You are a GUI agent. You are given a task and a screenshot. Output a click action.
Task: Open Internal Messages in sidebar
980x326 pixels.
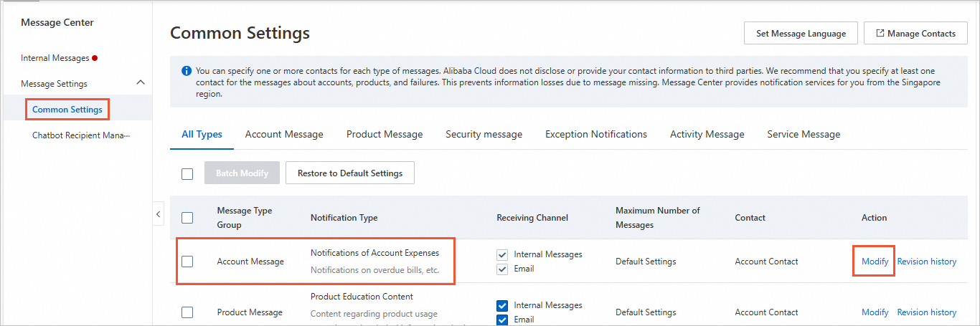[55, 58]
